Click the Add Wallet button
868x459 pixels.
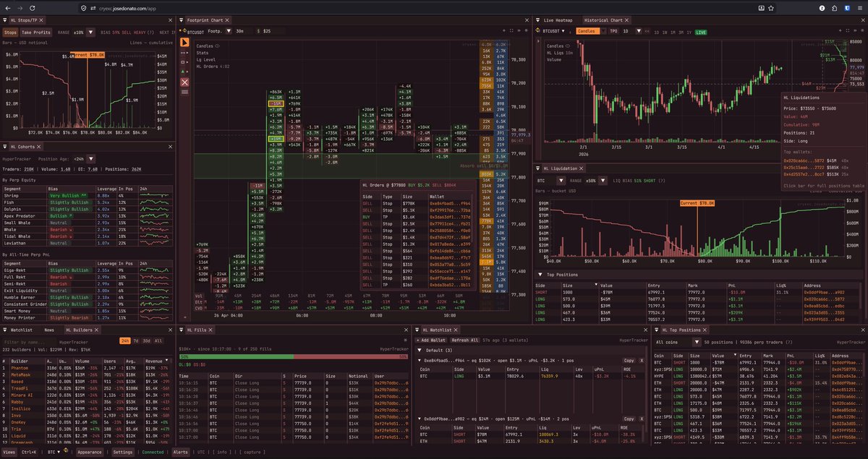[431, 340]
